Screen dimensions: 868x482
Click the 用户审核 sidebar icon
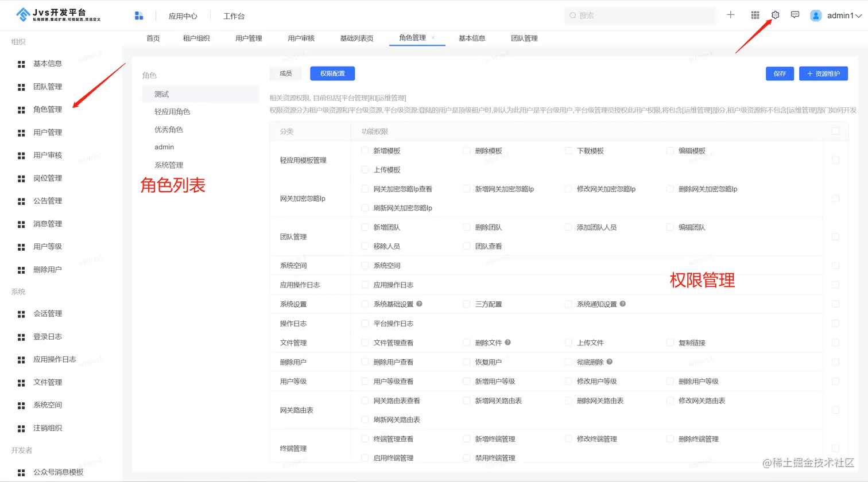pyautogui.click(x=21, y=156)
